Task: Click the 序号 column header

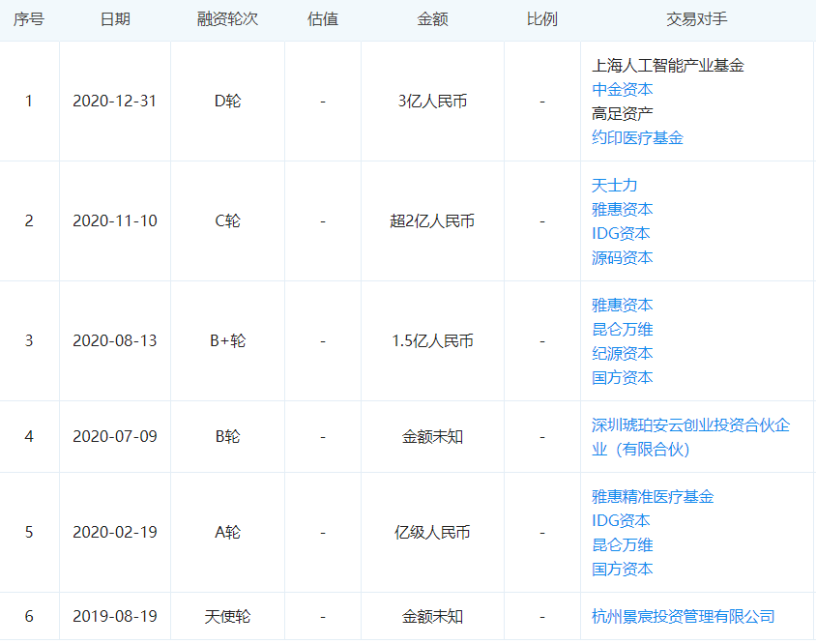Action: click(x=29, y=19)
